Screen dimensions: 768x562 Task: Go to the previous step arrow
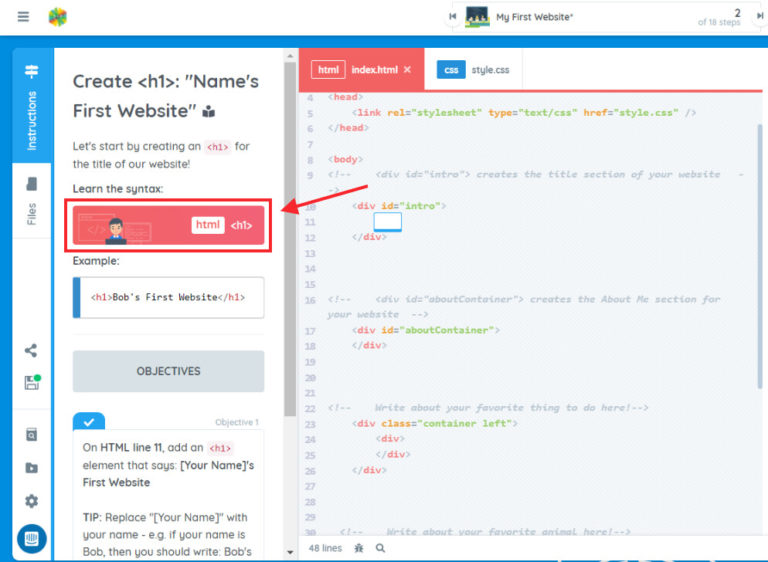[453, 17]
